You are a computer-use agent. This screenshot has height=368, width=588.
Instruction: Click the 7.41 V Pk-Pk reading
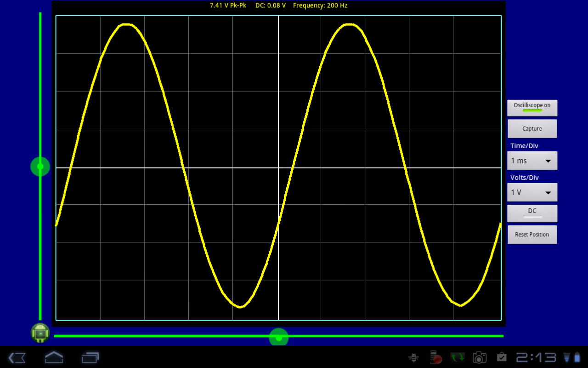pyautogui.click(x=228, y=6)
